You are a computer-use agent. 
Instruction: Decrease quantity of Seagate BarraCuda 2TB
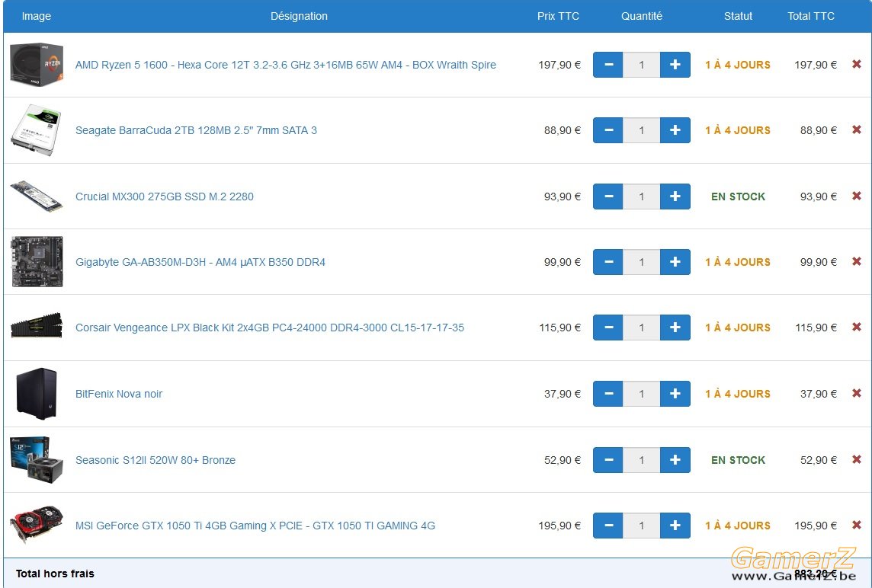[x=608, y=130]
